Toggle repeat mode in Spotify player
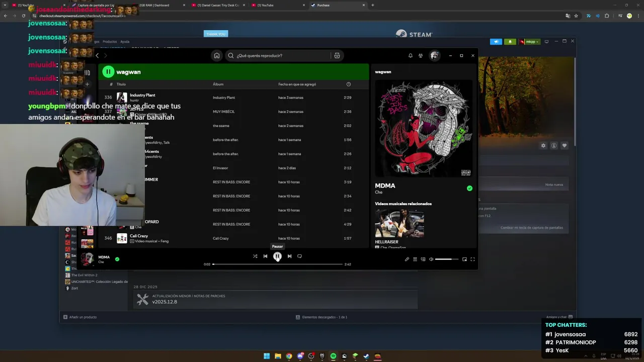Viewport: 644px width, 362px height. 299,256
